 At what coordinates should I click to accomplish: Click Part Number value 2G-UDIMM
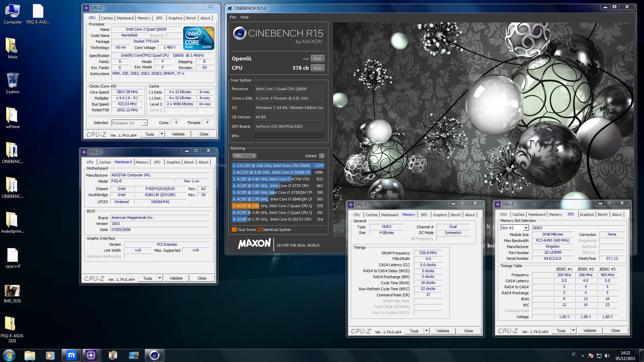tap(552, 252)
